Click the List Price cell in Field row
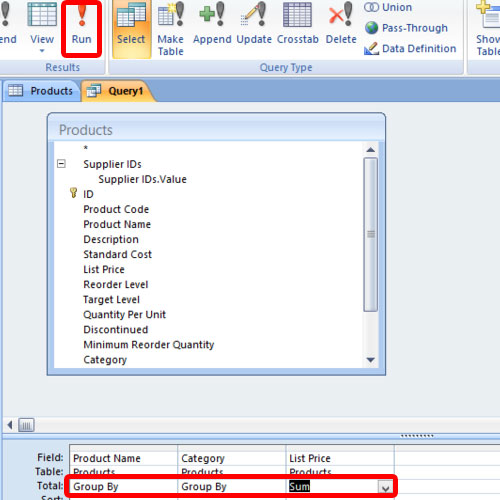The height and width of the screenshot is (500, 500). 340,458
